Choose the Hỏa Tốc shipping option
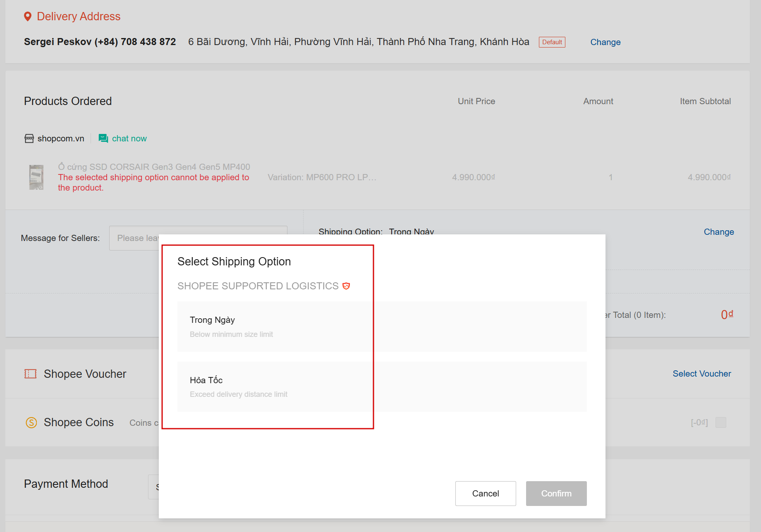 click(382, 386)
